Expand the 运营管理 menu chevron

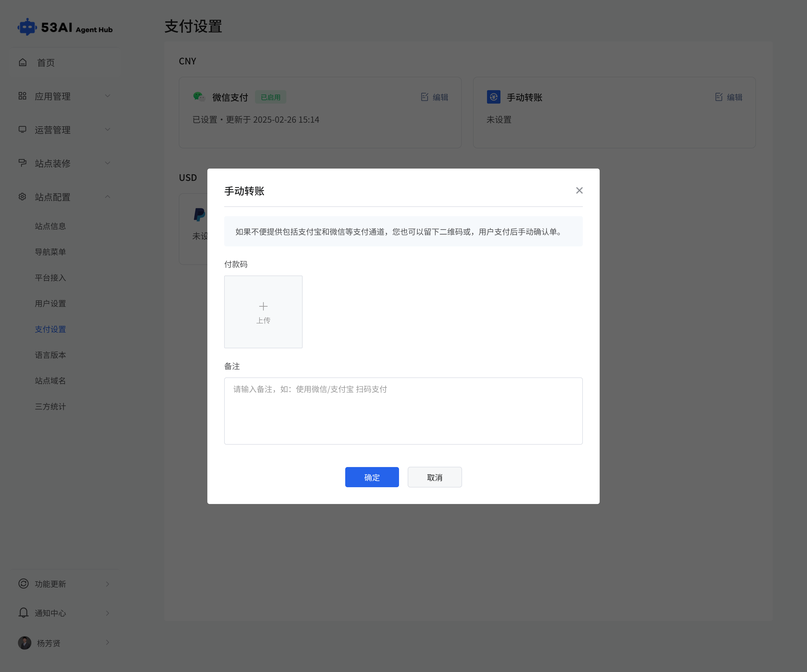click(x=108, y=129)
